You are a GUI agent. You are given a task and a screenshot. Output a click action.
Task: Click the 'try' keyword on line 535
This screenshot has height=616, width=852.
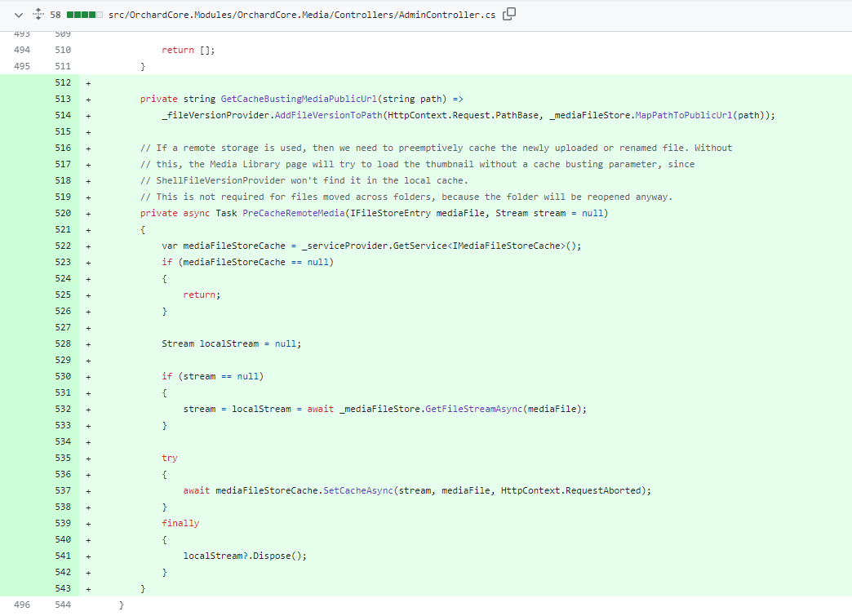pos(170,458)
